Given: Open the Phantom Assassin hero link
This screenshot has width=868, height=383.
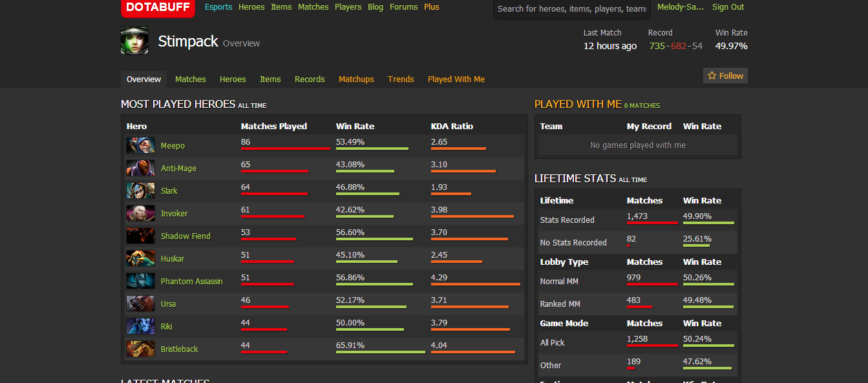Looking at the screenshot, I should point(191,281).
